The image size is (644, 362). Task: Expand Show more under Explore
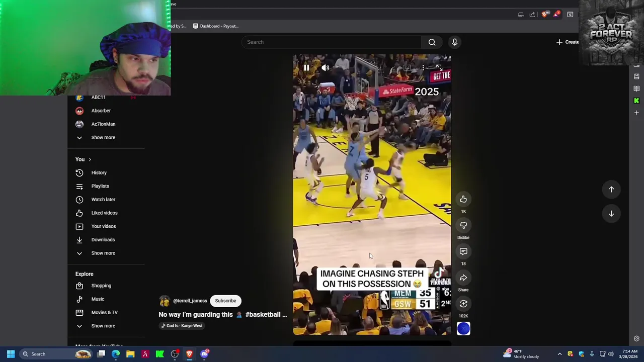[103, 326]
